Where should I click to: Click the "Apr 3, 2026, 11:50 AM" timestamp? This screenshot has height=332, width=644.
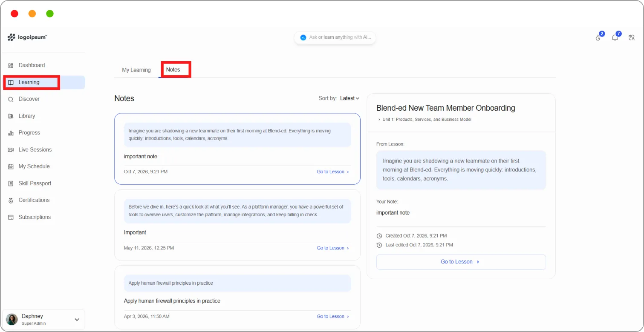(x=147, y=317)
